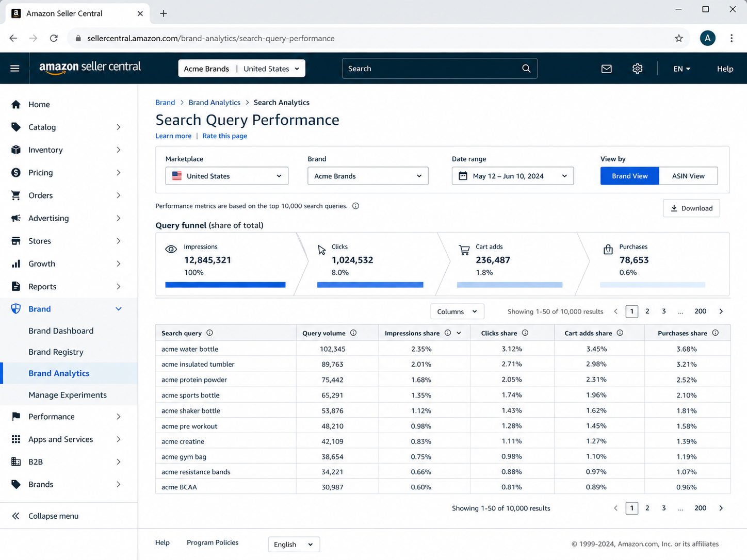Open the messages envelope icon
Viewport: 747px width, 560px height.
(x=607, y=69)
